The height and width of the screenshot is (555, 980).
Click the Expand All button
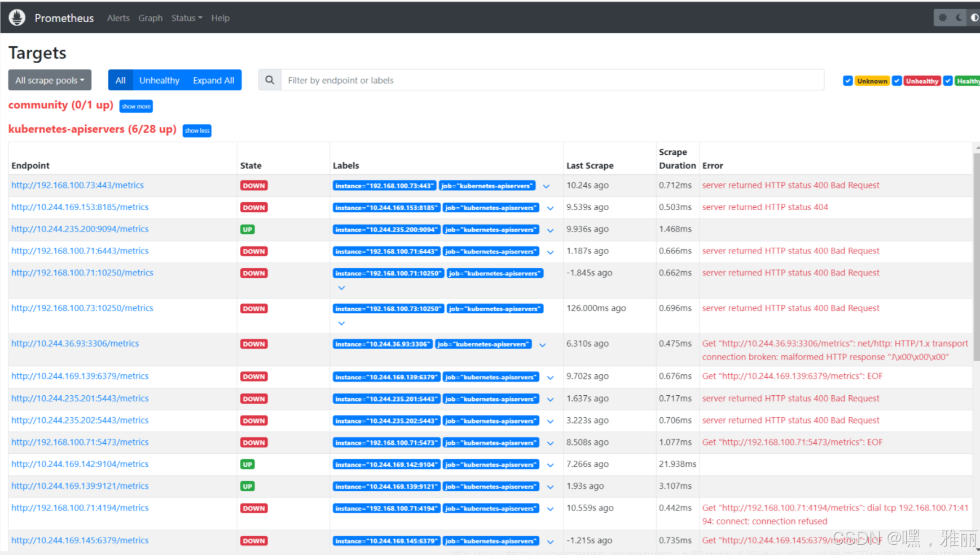[x=214, y=80]
